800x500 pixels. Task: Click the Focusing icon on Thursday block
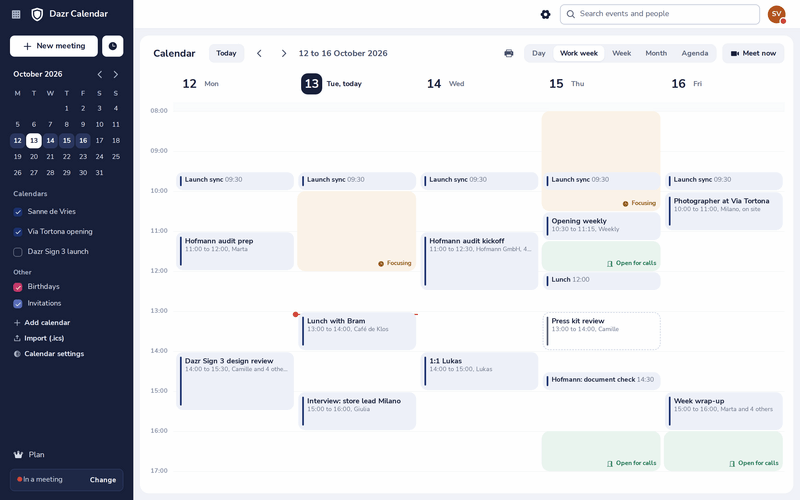[626, 204]
